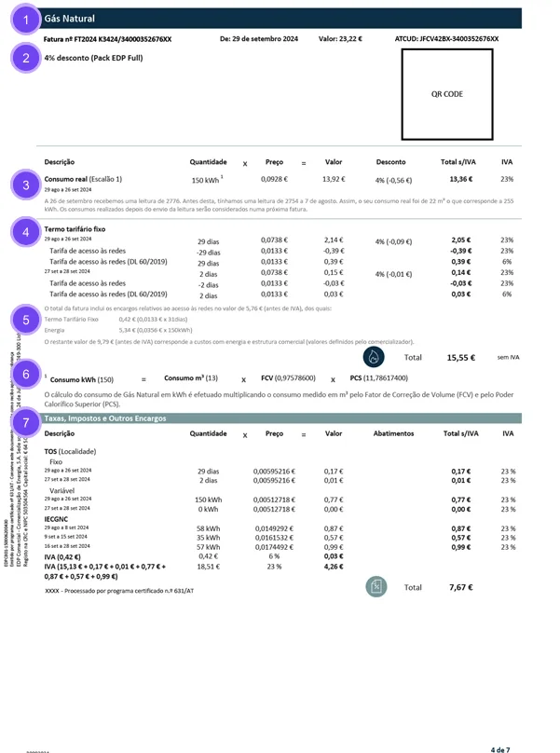560x753 pixels.
Task: Click the 4% desconto (Pack EDP Full) text
Action: click(x=94, y=58)
